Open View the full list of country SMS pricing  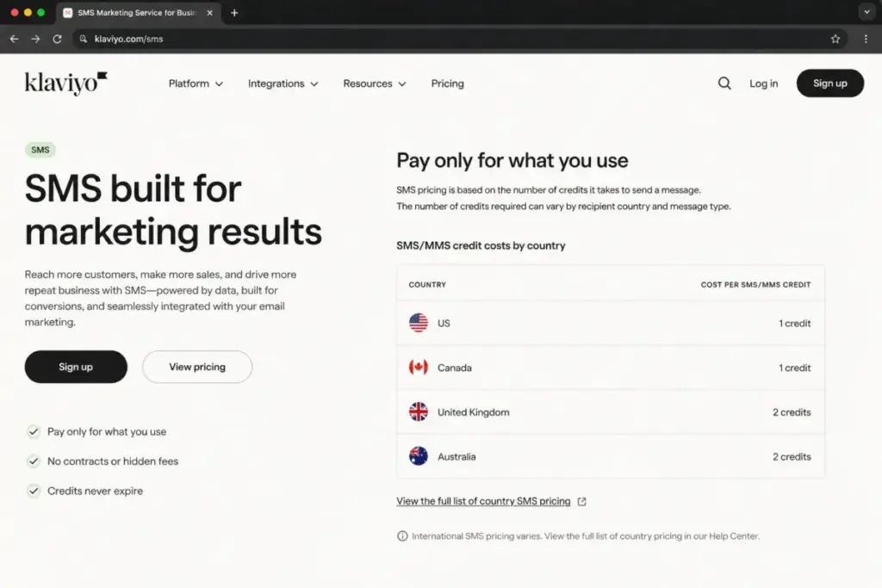[x=483, y=501]
